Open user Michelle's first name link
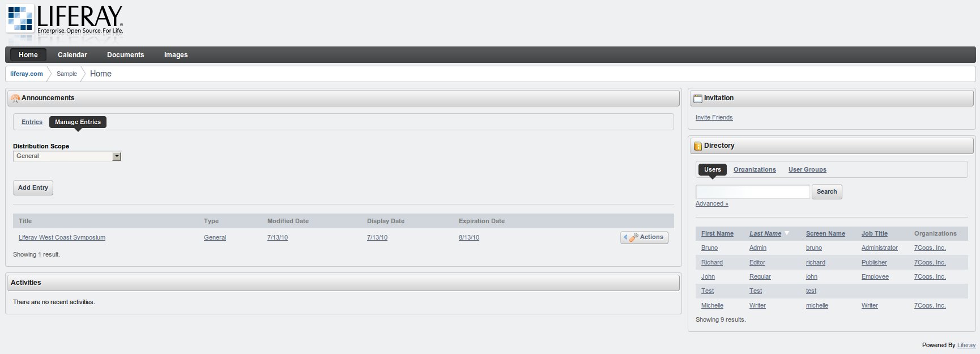Screen dimensions: 980x354 click(713, 306)
